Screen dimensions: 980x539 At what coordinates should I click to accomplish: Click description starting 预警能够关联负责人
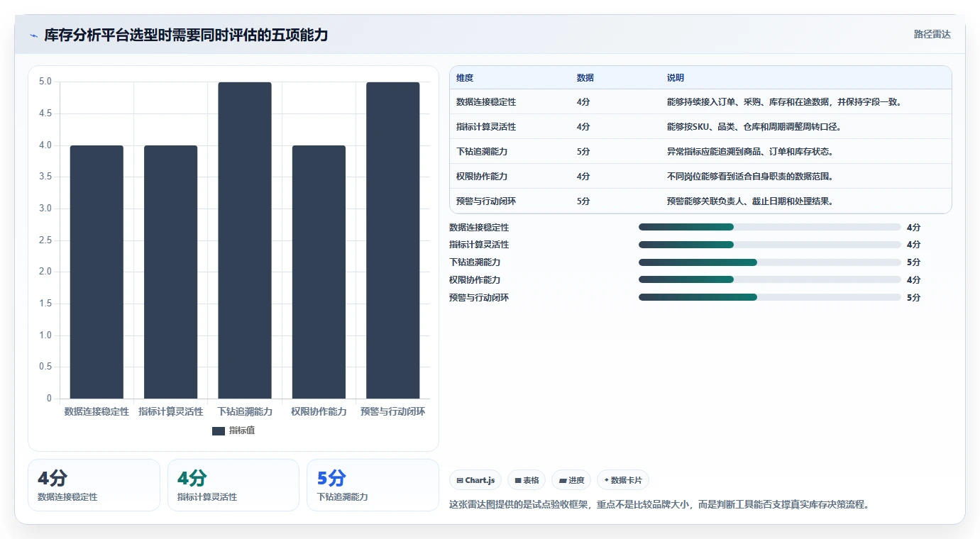coord(750,201)
